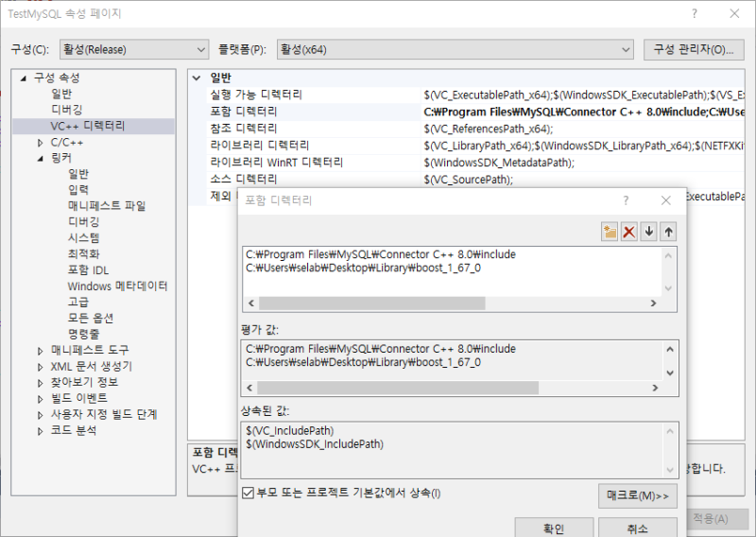Select the 소스 디렉터리 property row
Screen dimensions: 756x537
point(476,179)
